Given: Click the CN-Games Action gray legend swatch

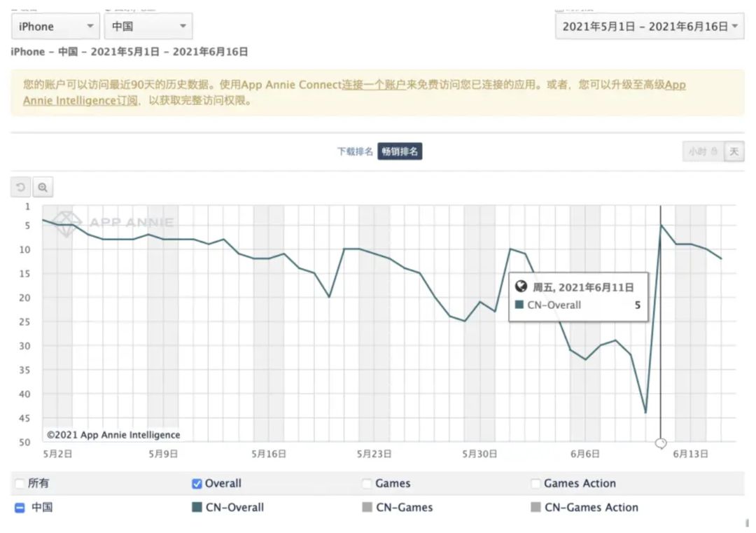Looking at the screenshot, I should pos(535,507).
